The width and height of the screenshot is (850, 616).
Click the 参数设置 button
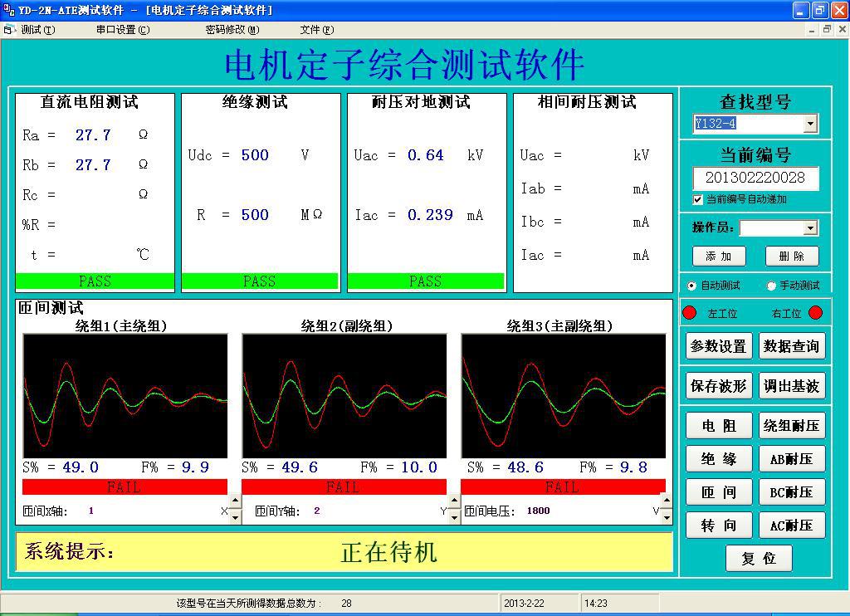pos(719,346)
